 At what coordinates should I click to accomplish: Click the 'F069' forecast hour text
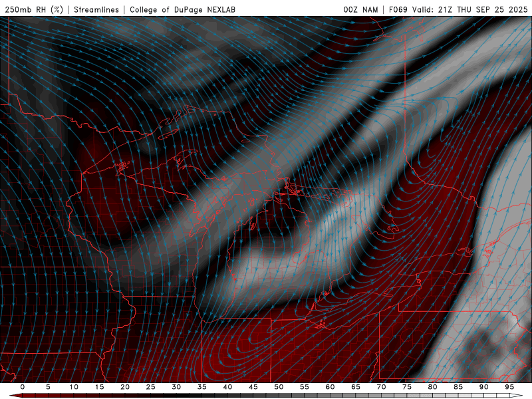click(398, 9)
